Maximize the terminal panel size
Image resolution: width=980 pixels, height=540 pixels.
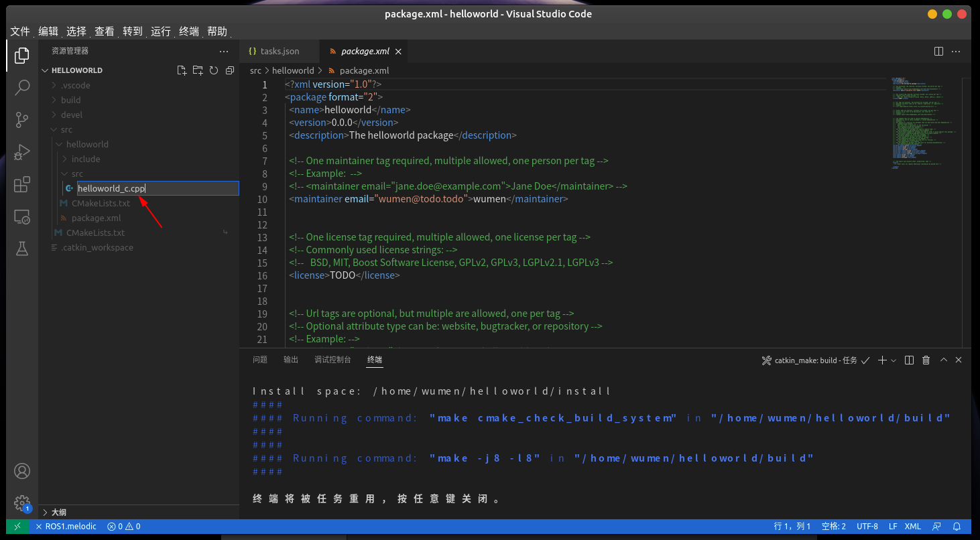pos(944,360)
